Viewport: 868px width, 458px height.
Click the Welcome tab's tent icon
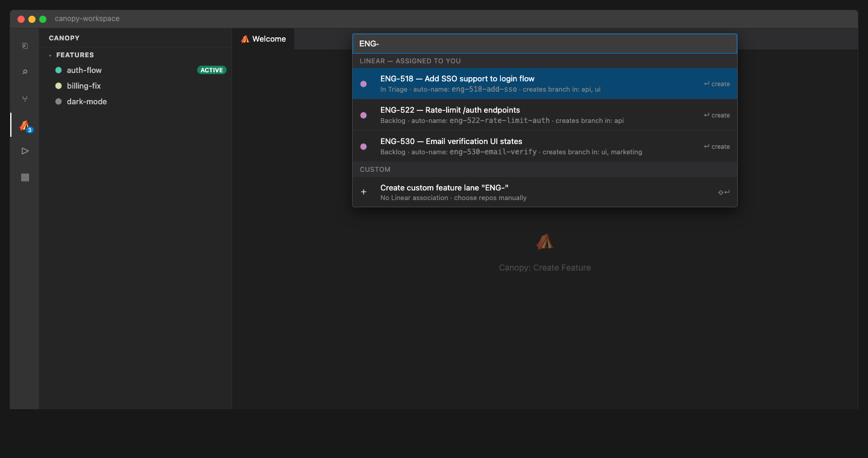click(245, 39)
